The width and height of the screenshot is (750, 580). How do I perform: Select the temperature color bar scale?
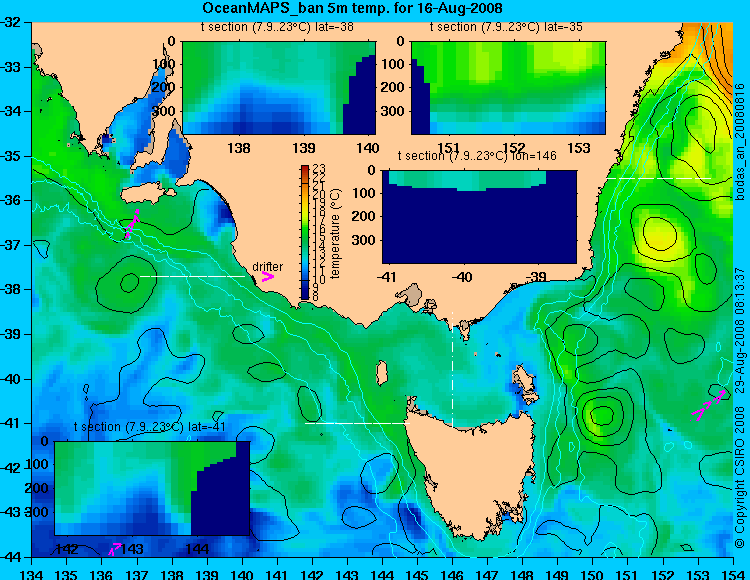pos(305,232)
